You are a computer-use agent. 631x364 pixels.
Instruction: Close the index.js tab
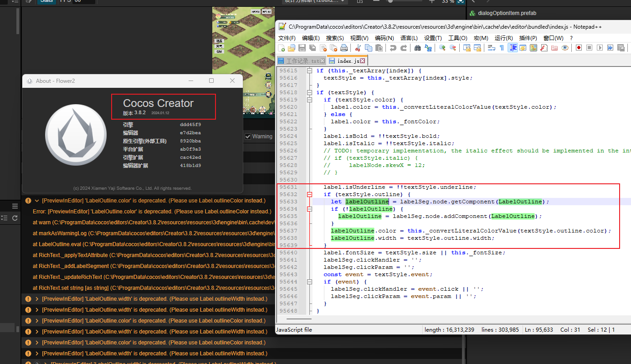tap(363, 61)
